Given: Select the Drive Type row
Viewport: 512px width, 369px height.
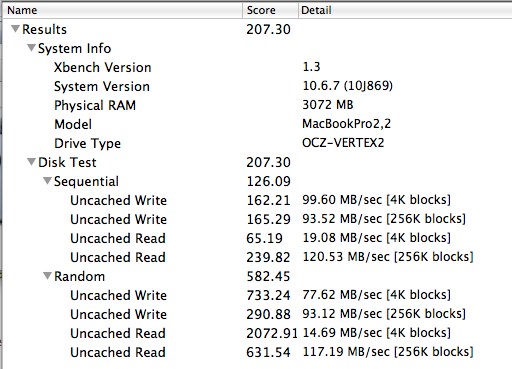Looking at the screenshot, I should coord(257,143).
